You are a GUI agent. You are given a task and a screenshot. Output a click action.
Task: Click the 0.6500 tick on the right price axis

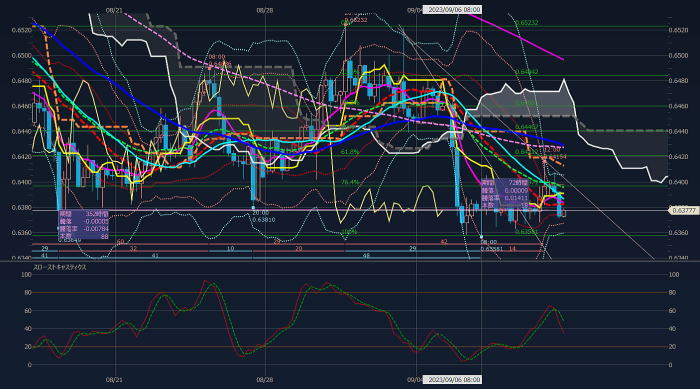click(x=678, y=56)
